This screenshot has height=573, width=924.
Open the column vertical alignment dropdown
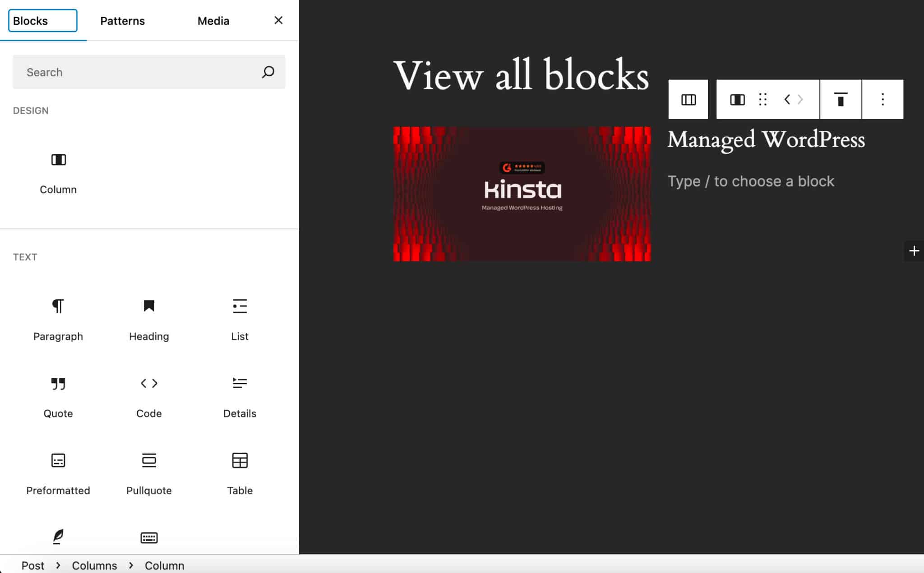click(840, 99)
